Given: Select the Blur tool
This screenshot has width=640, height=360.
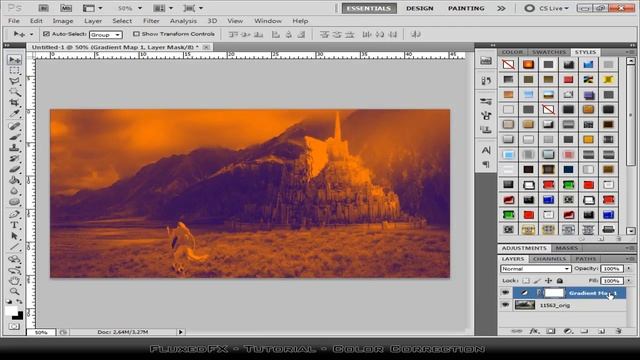Looking at the screenshot, I should 15,191.
